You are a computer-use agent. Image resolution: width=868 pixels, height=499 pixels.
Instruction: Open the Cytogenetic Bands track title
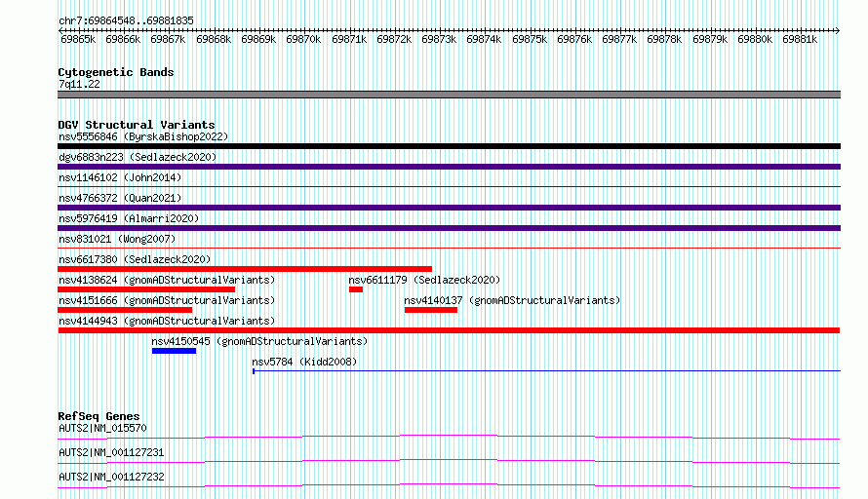click(116, 72)
